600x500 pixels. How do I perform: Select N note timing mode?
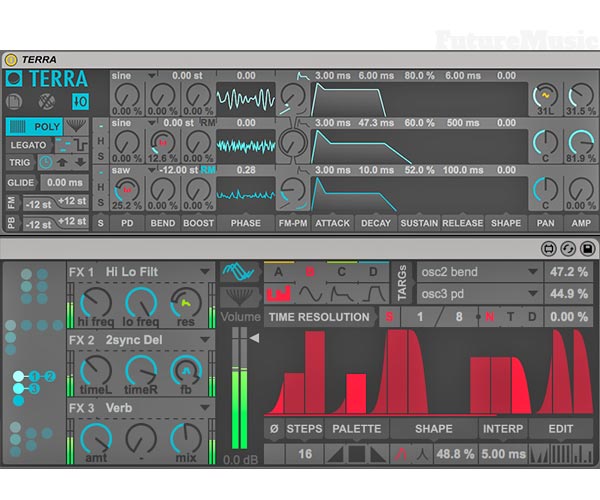[x=489, y=317]
